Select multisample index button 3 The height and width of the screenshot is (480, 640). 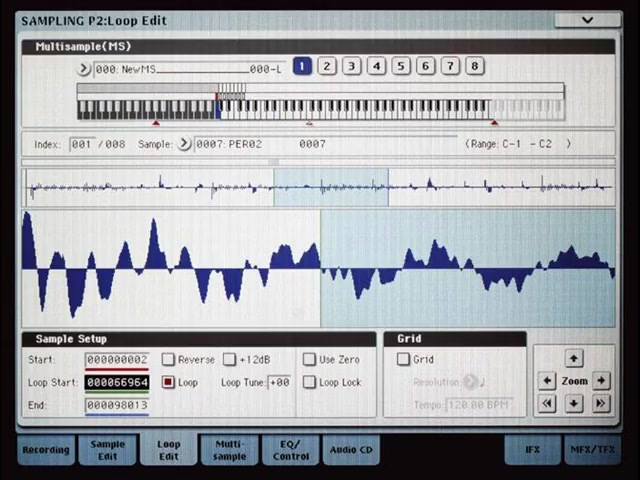351,66
